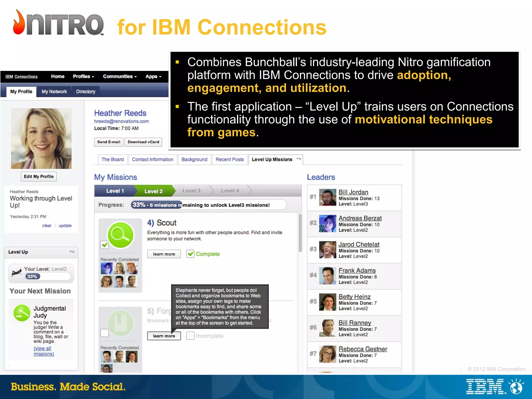
Task: Open the Background tab
Action: [x=194, y=159]
